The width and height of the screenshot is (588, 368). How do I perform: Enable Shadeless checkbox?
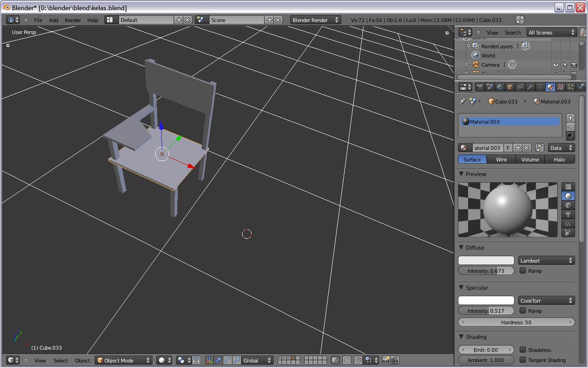[x=523, y=350]
